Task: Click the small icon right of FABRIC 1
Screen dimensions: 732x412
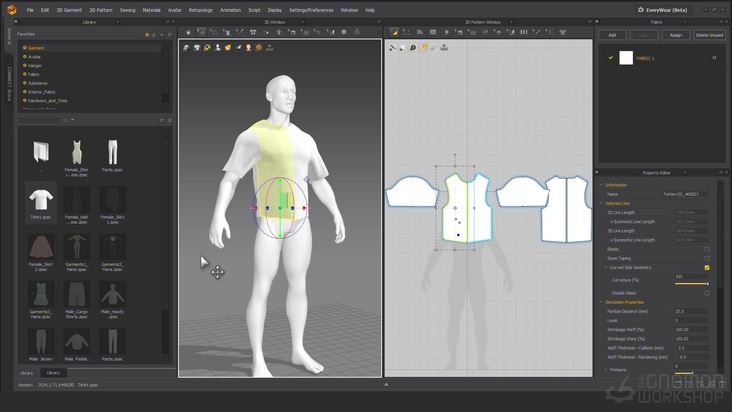Action: [714, 58]
